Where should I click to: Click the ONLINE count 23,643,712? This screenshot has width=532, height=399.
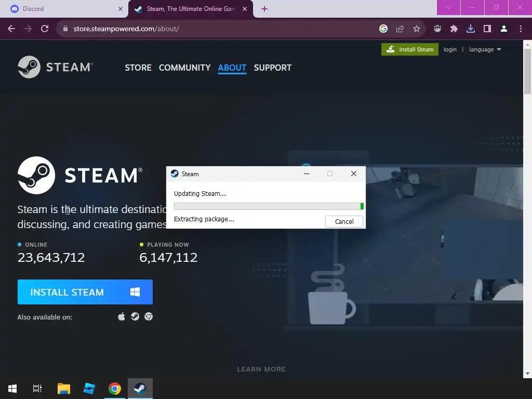coord(51,258)
